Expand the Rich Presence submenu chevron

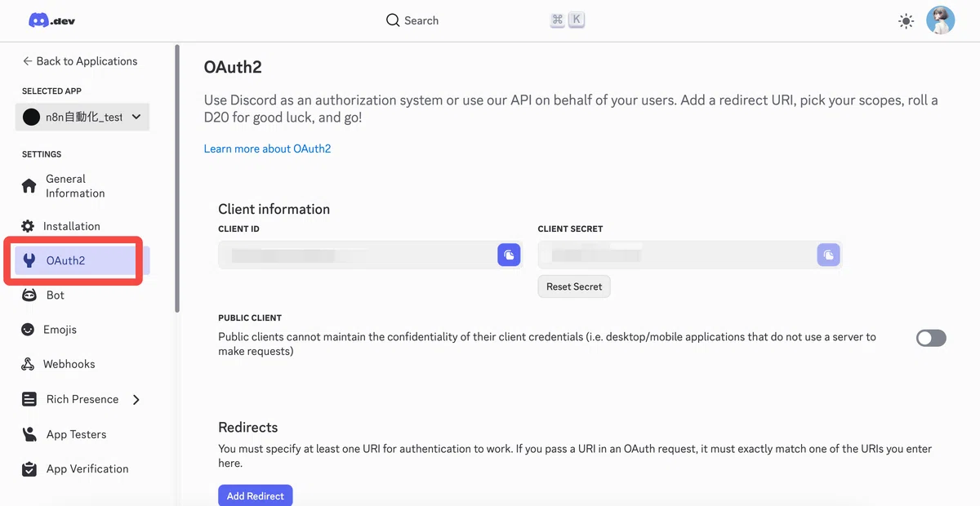click(136, 400)
